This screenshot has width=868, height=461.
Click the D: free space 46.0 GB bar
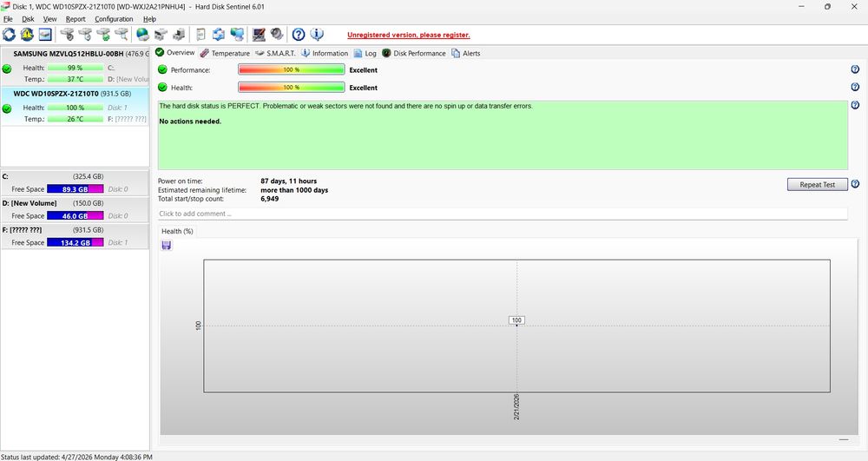76,215
